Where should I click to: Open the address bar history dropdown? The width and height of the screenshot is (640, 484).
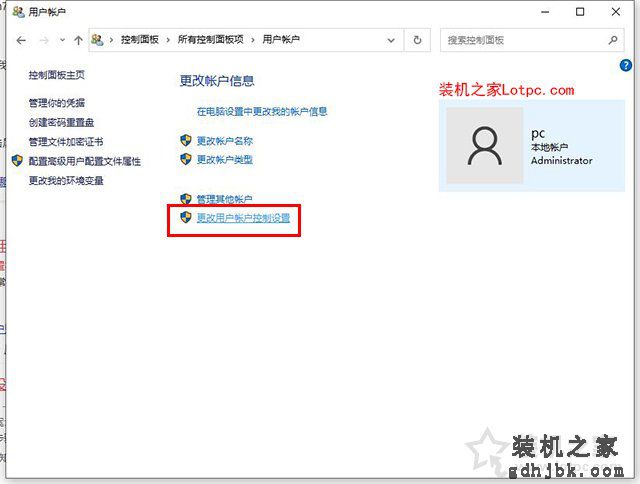391,40
